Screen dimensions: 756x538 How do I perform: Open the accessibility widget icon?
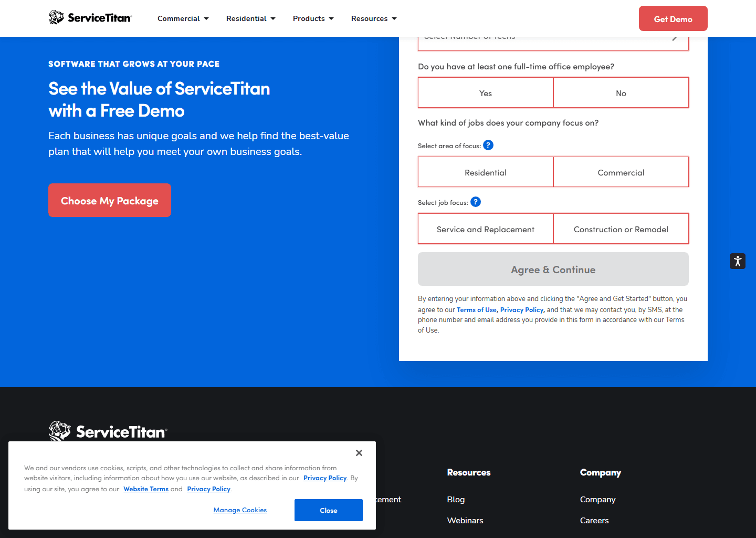click(738, 261)
